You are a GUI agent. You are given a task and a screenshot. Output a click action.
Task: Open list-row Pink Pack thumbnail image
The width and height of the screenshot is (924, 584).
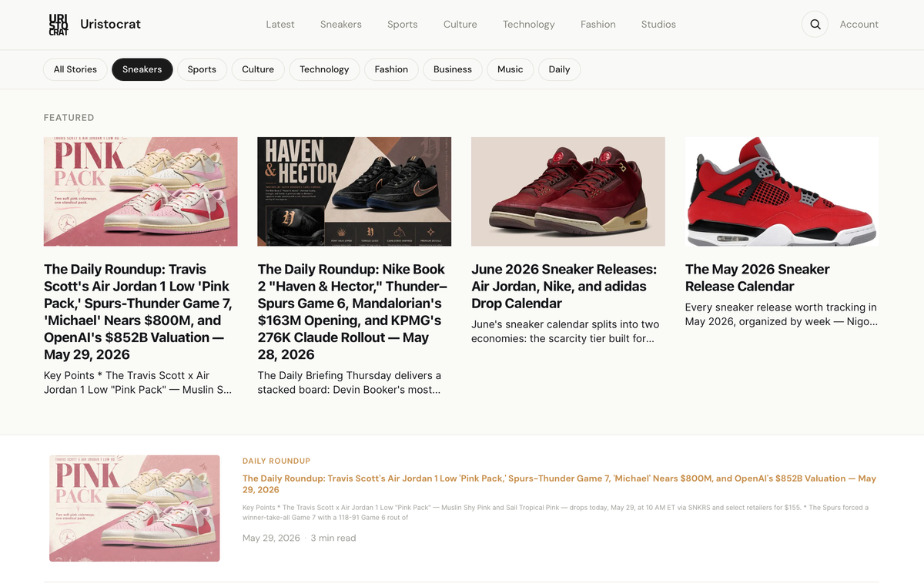tap(135, 508)
